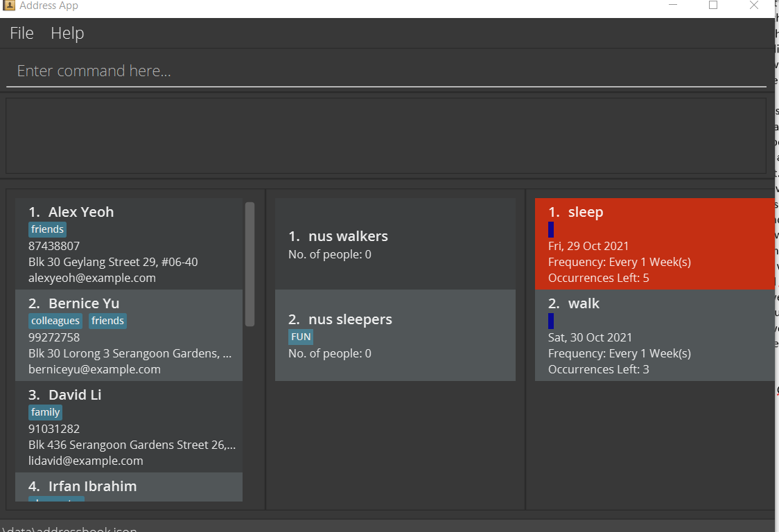
Task: Click email lidavid@example.com
Action: (x=85, y=461)
